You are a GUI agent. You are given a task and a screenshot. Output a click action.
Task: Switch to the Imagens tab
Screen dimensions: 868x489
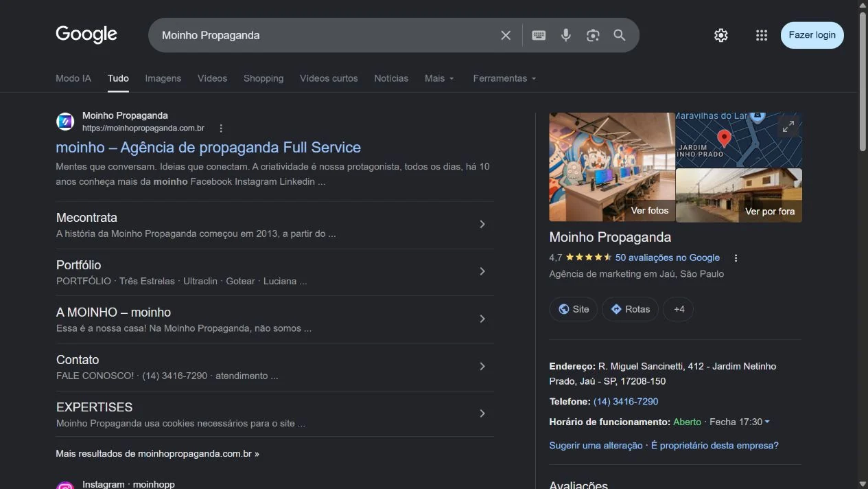pyautogui.click(x=163, y=78)
